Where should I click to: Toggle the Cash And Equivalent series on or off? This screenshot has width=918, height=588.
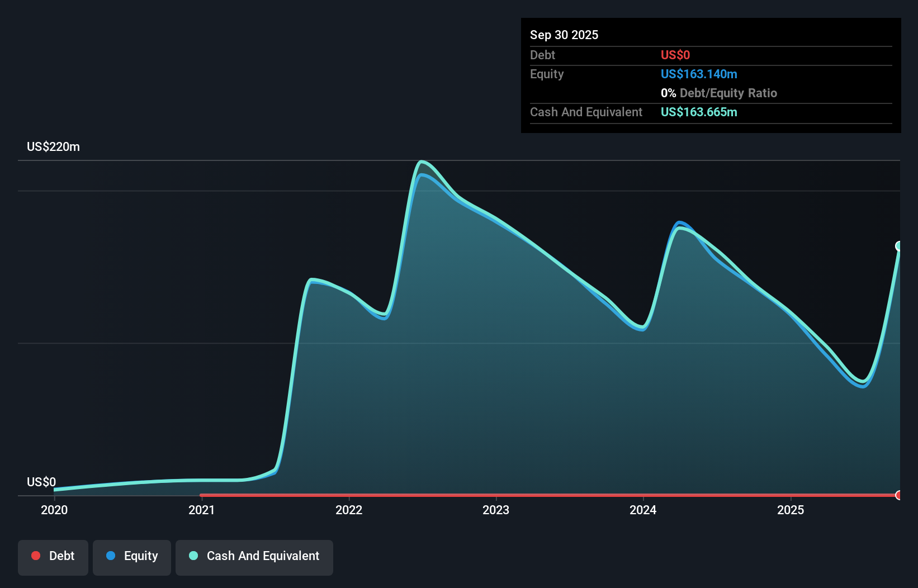(254, 556)
